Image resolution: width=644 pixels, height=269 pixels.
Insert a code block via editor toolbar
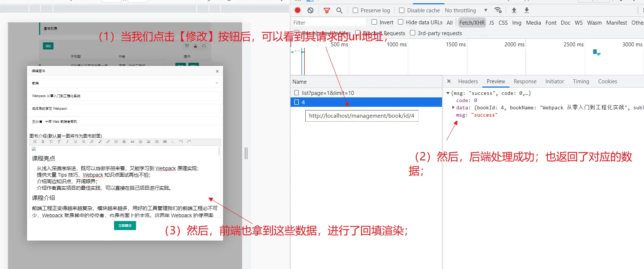173,142
